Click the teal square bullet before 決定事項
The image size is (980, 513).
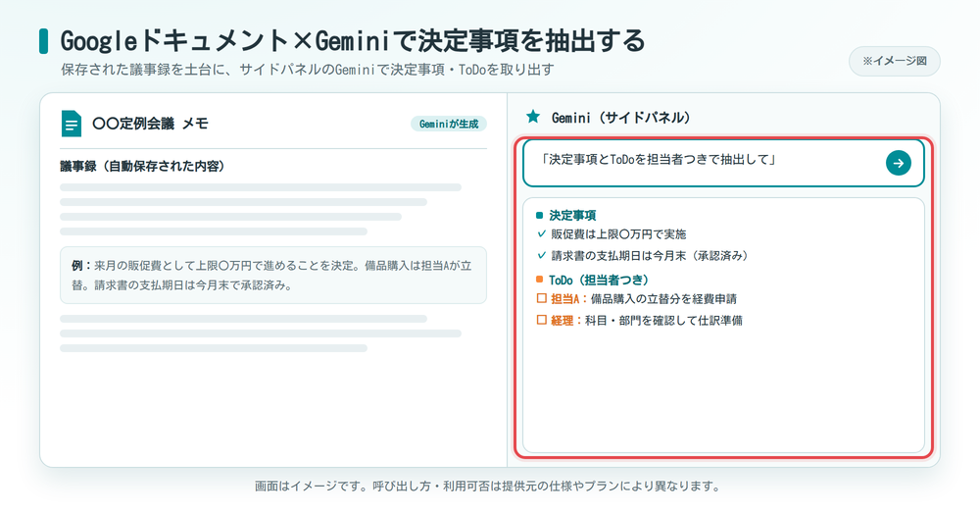[x=540, y=215]
